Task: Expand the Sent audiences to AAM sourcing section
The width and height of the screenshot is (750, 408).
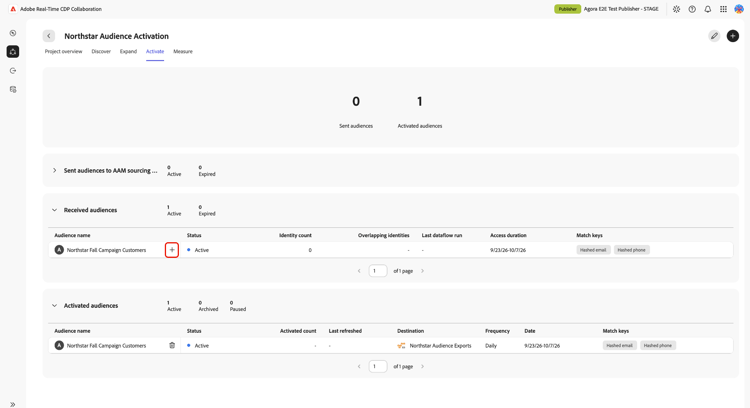Action: pyautogui.click(x=54, y=170)
